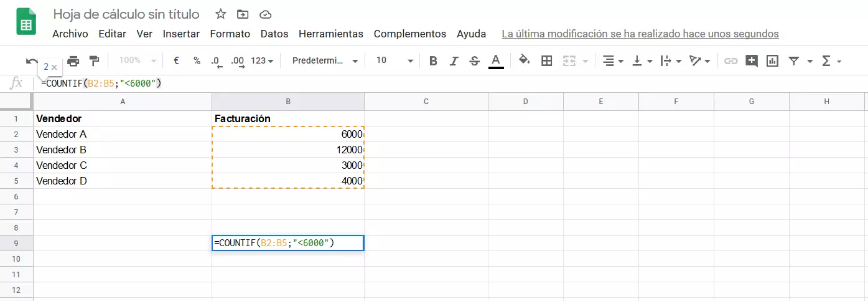Click the last modification link
Image resolution: width=868 pixels, height=301 pixels.
640,34
